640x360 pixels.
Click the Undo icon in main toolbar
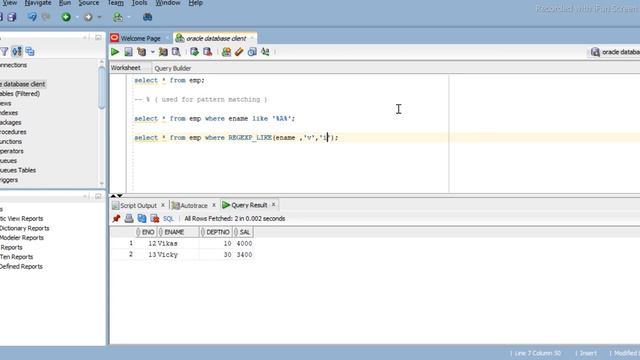(32, 17)
